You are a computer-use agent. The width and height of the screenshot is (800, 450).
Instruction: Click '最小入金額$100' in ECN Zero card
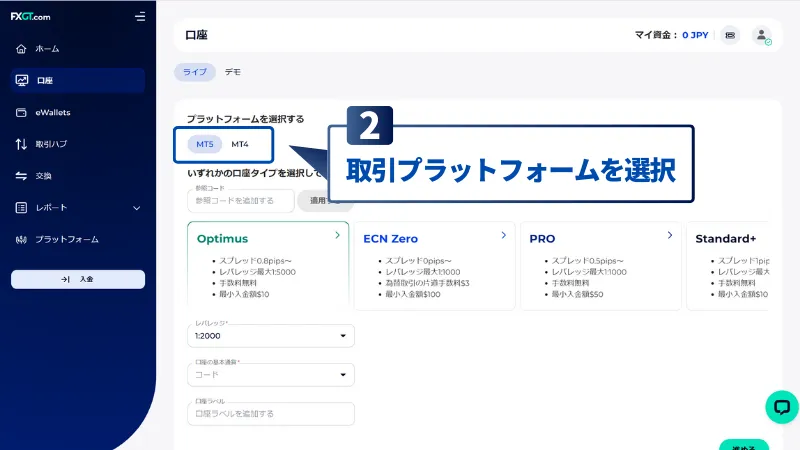pyautogui.click(x=413, y=294)
